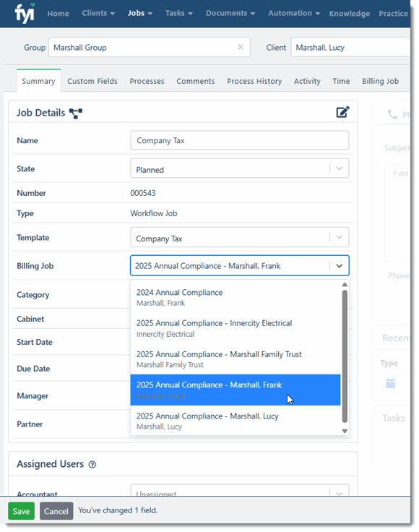Select 2025 Annual Compliance - Marshall Family Trust
This screenshot has width=419, height=532.
click(x=236, y=359)
